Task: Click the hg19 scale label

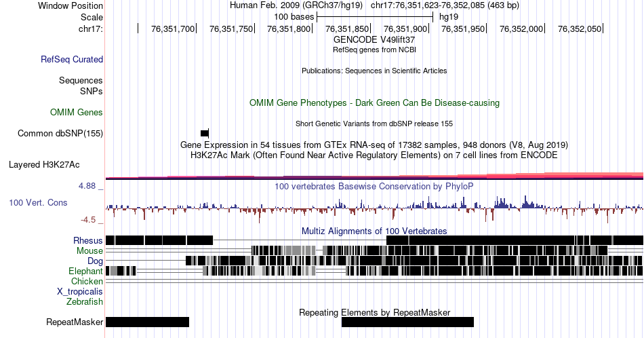Action: (449, 17)
